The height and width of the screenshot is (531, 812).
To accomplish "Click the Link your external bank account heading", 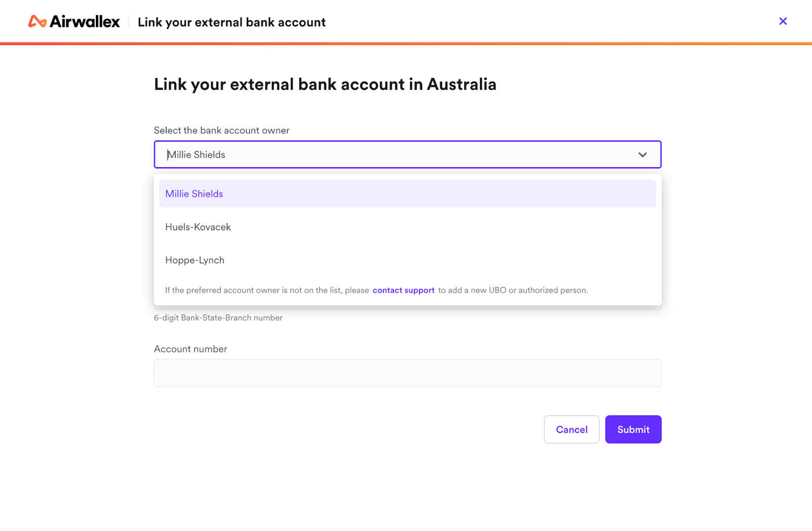I will (231, 22).
